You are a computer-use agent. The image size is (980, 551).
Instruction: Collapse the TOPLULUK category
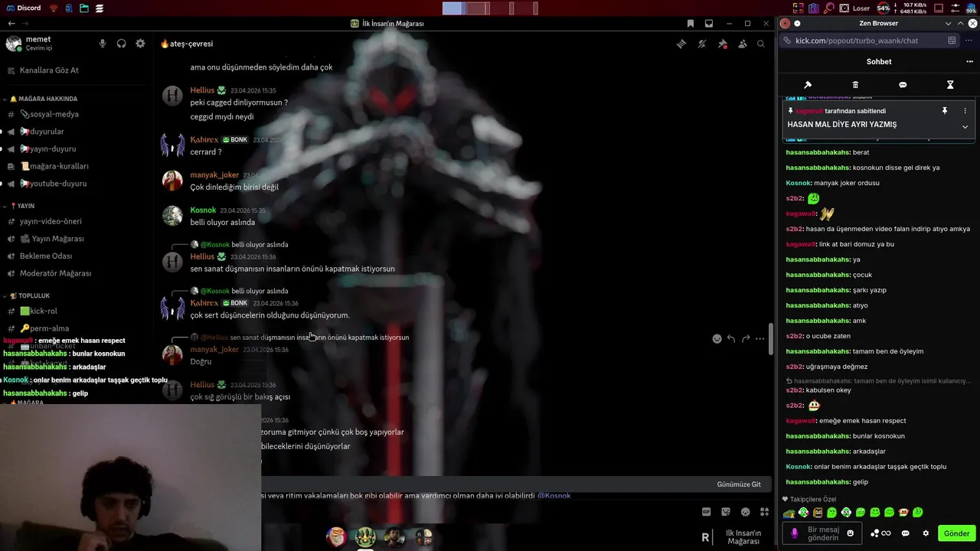(x=28, y=295)
